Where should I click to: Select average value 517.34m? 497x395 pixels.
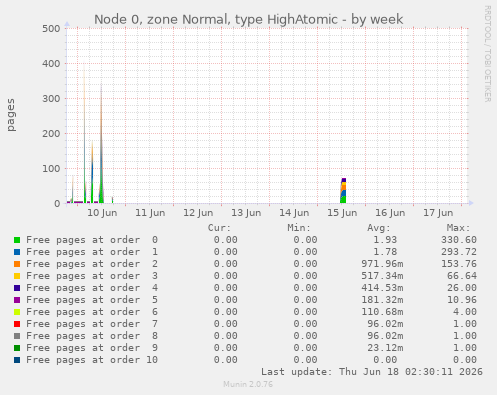tap(382, 276)
